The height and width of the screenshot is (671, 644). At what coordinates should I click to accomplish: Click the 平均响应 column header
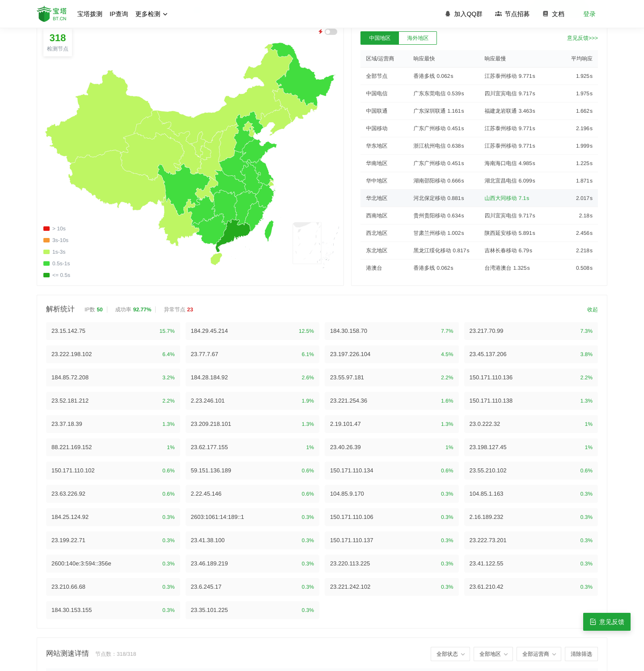point(581,59)
